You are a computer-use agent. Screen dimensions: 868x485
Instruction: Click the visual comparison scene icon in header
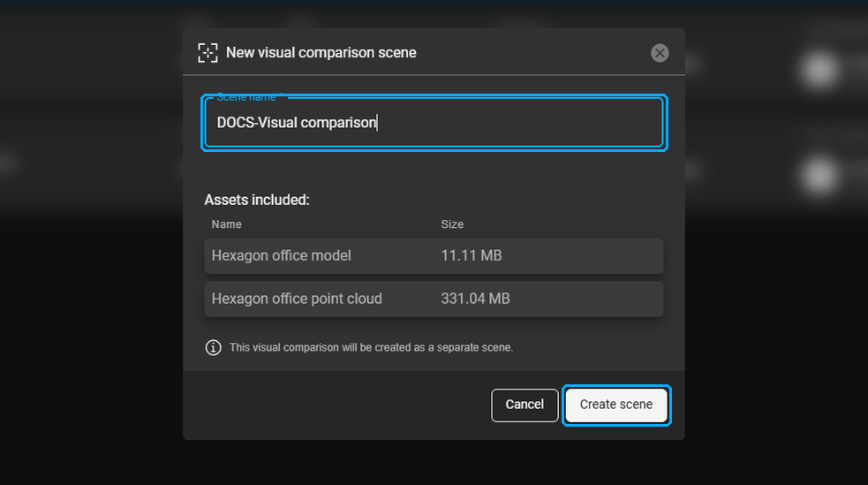click(x=208, y=53)
